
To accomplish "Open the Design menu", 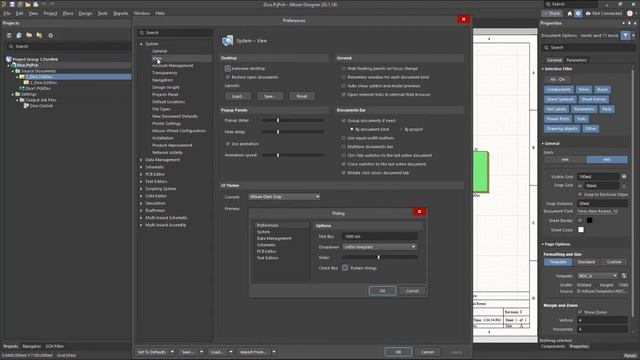I will point(85,13).
